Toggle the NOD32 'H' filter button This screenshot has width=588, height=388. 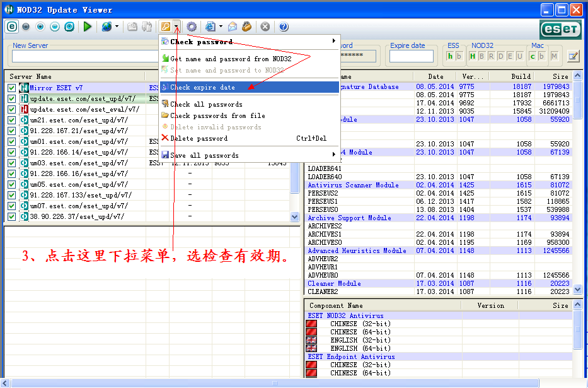pyautogui.click(x=473, y=56)
